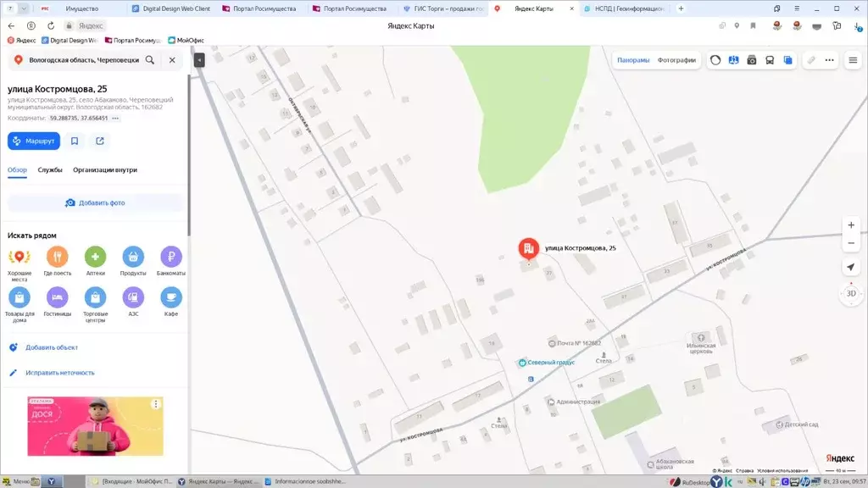Switch to the Службы tab
868x488 pixels.
[x=50, y=170]
